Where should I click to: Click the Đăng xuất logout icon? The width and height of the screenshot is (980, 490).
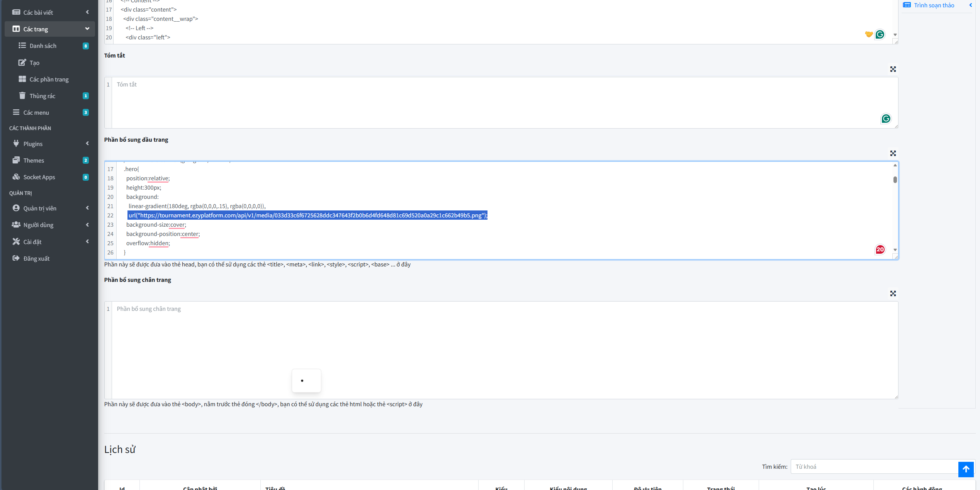point(16,258)
